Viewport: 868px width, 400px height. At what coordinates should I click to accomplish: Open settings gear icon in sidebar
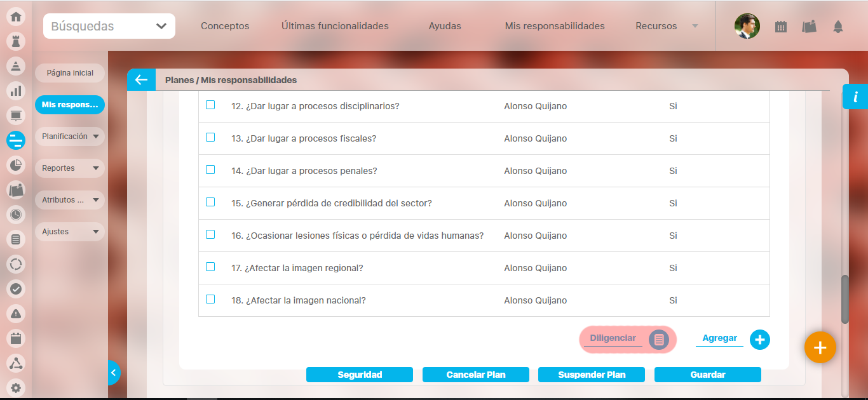pyautogui.click(x=16, y=388)
